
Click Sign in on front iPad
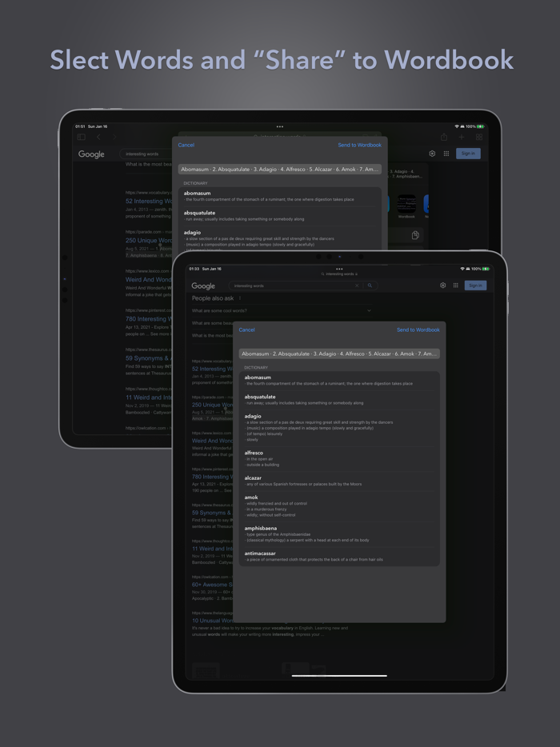[475, 286]
